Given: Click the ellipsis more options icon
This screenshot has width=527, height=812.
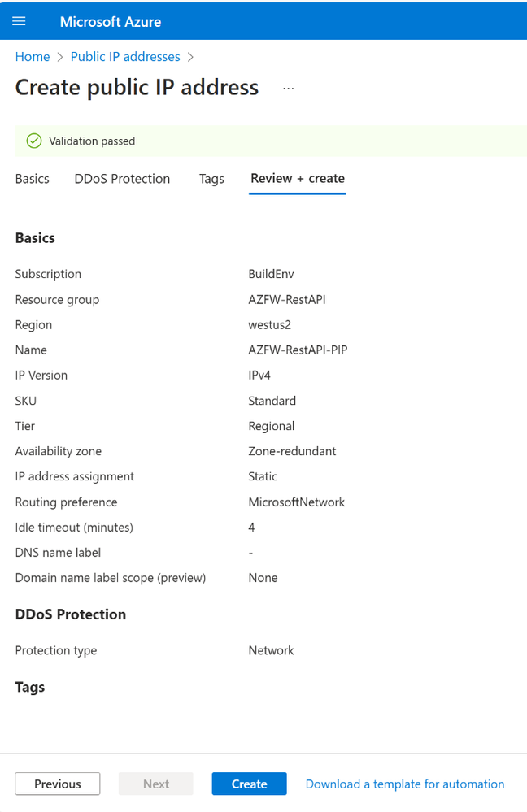Looking at the screenshot, I should 289,88.
